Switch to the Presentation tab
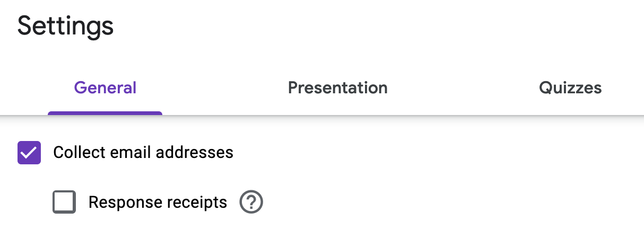This screenshot has height=229, width=644. coord(337,87)
